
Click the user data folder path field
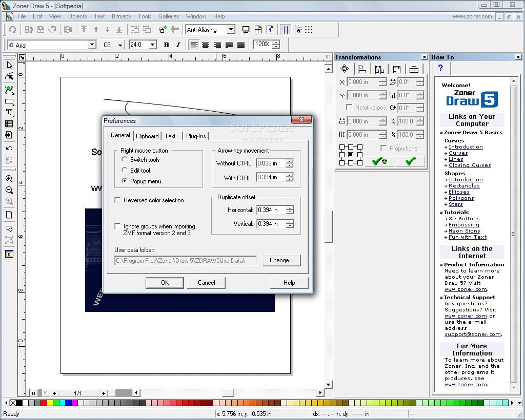coord(186,261)
